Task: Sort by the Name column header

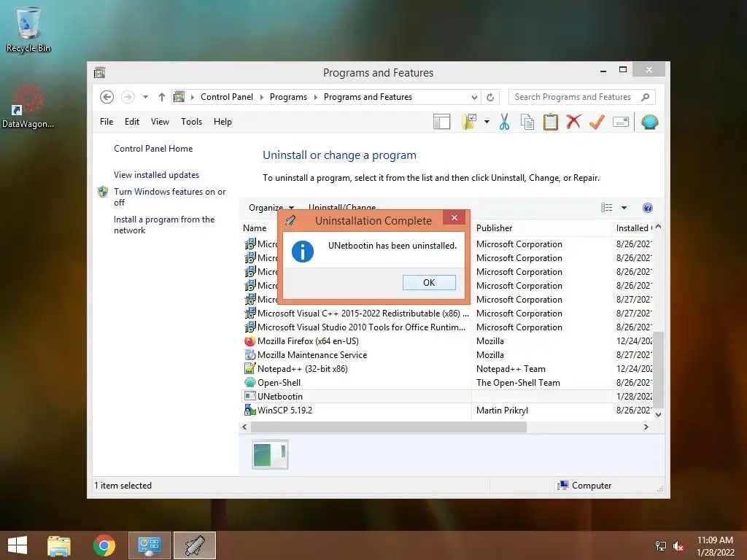Action: (x=255, y=228)
